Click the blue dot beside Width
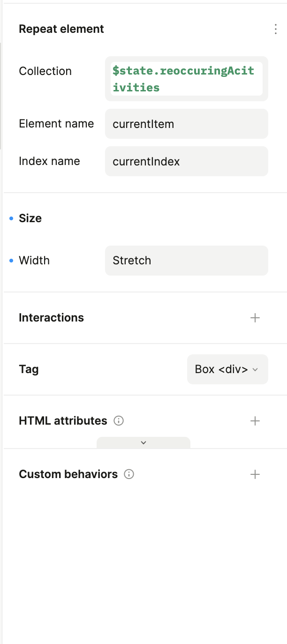Image resolution: width=287 pixels, height=644 pixels. pyautogui.click(x=11, y=261)
